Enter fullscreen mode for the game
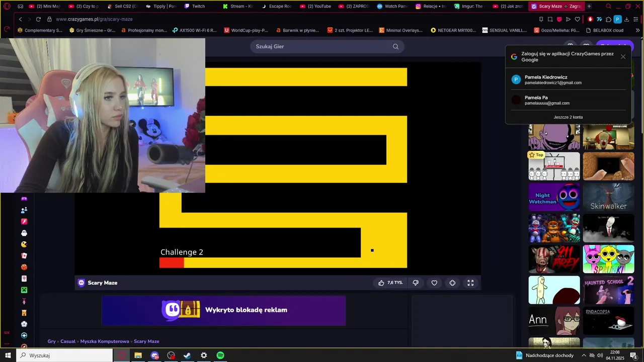 (x=470, y=283)
